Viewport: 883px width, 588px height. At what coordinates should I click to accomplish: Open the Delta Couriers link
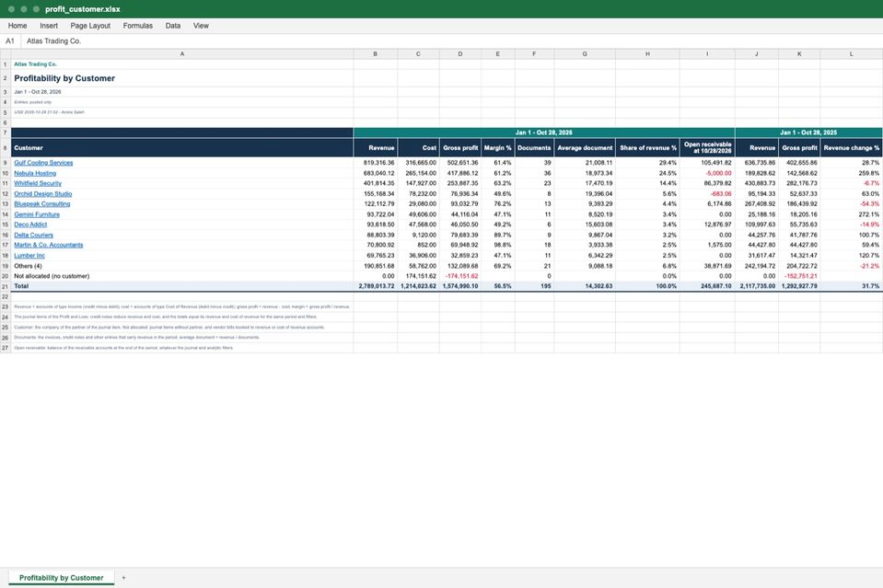coord(34,235)
